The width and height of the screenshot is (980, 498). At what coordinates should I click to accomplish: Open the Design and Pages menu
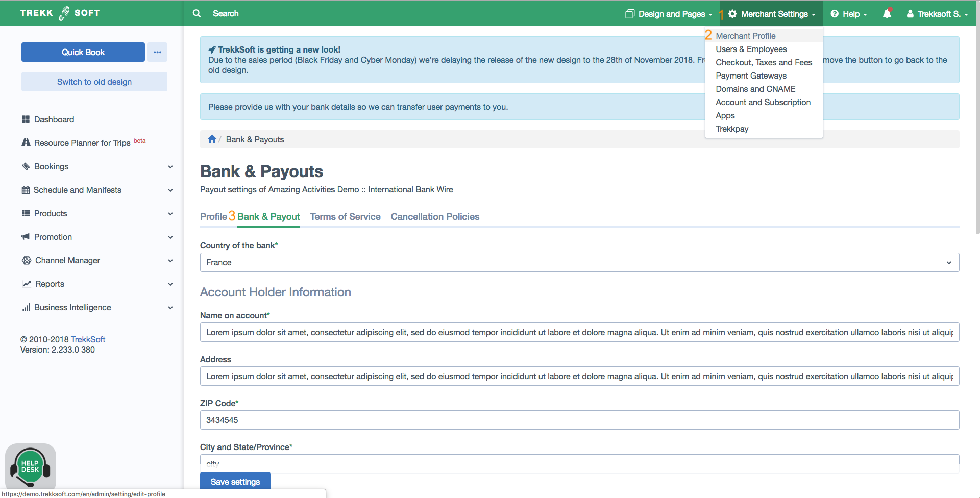coord(669,14)
